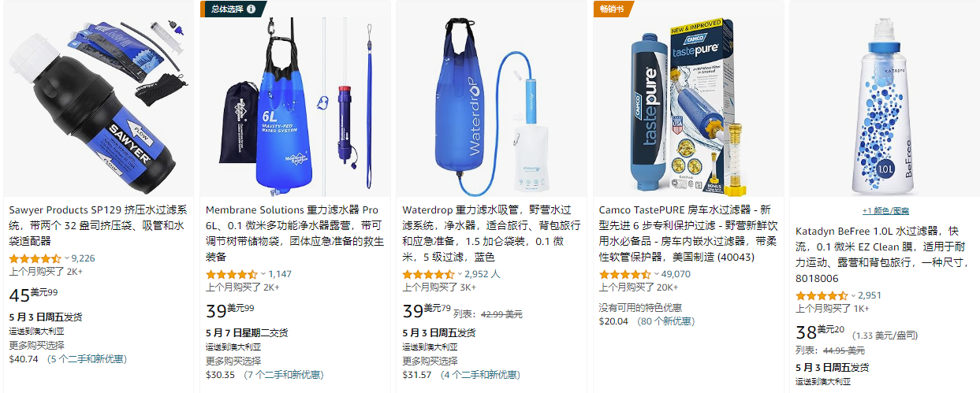Click info icon on 总体选择 badge
The width and height of the screenshot is (980, 393).
pos(251,9)
